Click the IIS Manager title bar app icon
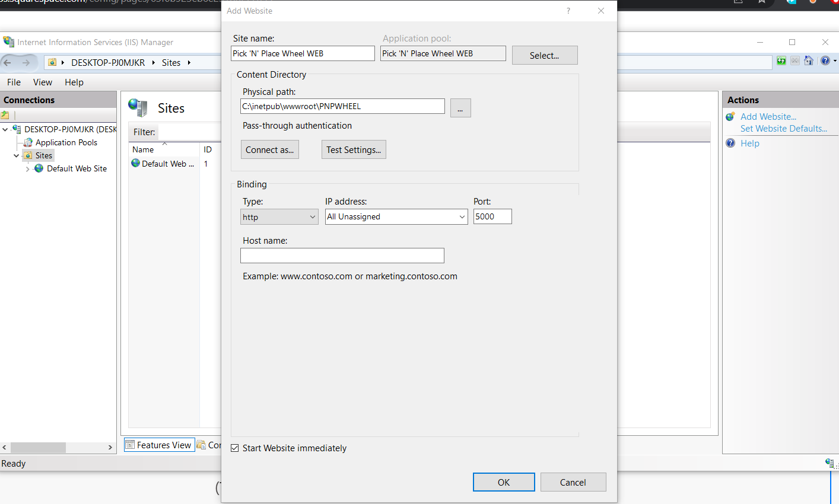The height and width of the screenshot is (504, 839). tap(8, 42)
